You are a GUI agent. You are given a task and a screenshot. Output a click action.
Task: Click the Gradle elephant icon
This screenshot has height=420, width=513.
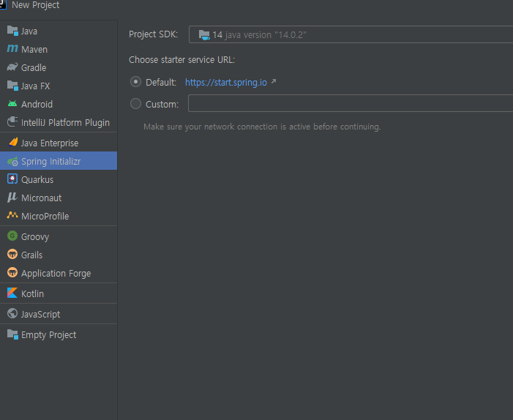pyautogui.click(x=12, y=67)
